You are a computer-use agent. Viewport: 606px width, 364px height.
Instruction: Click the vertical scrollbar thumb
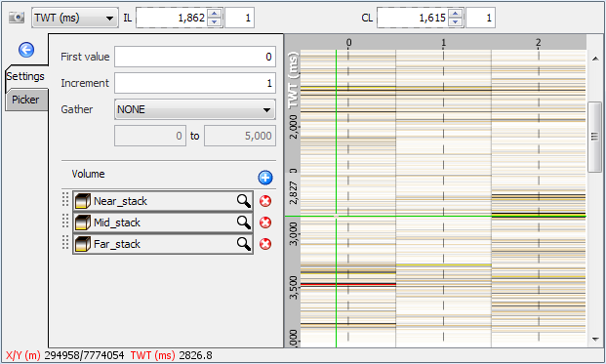(594, 137)
